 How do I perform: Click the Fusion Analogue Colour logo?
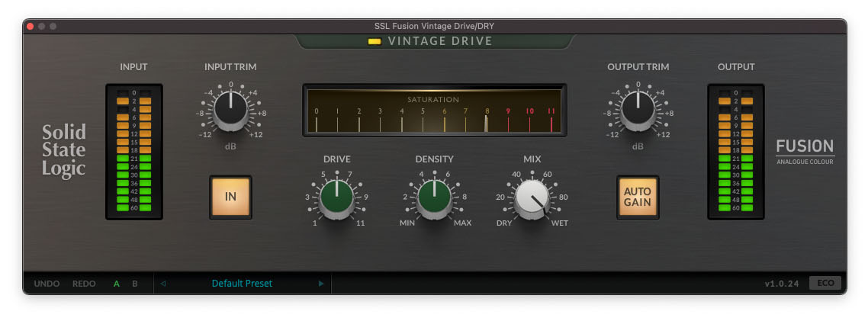(x=805, y=152)
